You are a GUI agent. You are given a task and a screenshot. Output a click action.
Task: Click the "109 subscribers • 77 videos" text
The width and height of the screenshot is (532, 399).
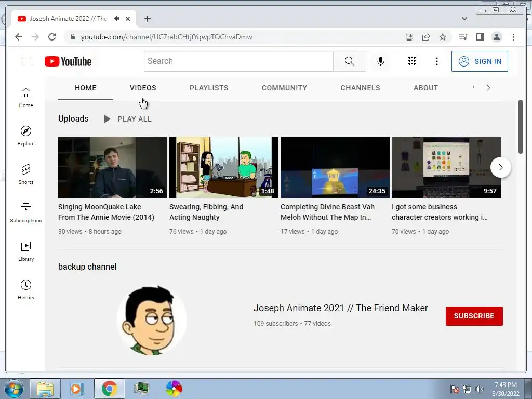(292, 324)
